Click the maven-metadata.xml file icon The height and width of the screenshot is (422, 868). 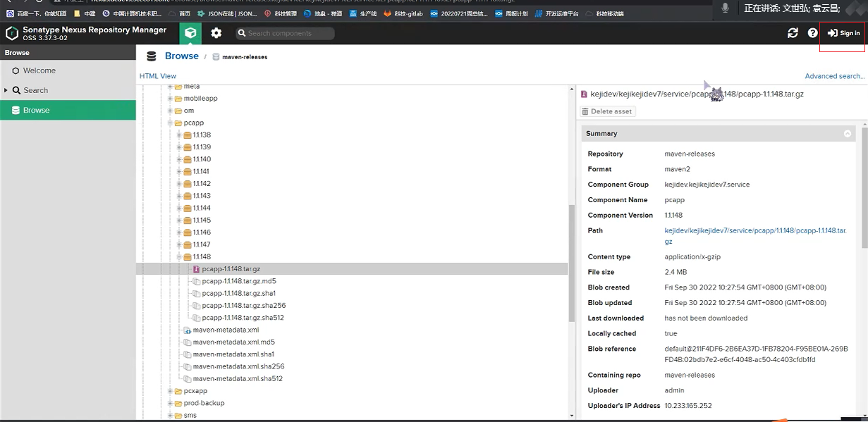(188, 330)
